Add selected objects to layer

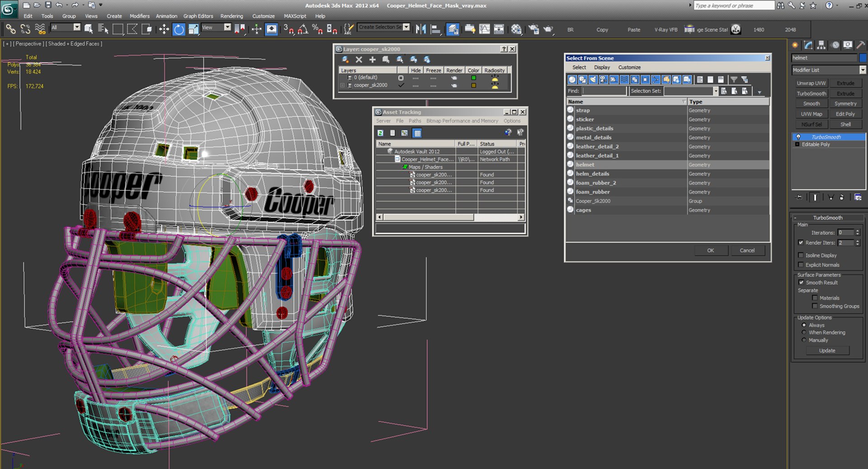click(373, 60)
